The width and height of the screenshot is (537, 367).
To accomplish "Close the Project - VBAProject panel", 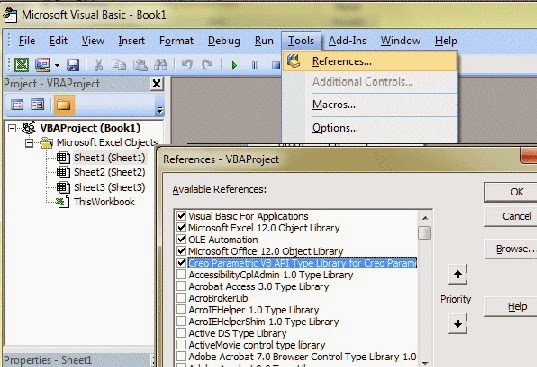I will pyautogui.click(x=157, y=84).
